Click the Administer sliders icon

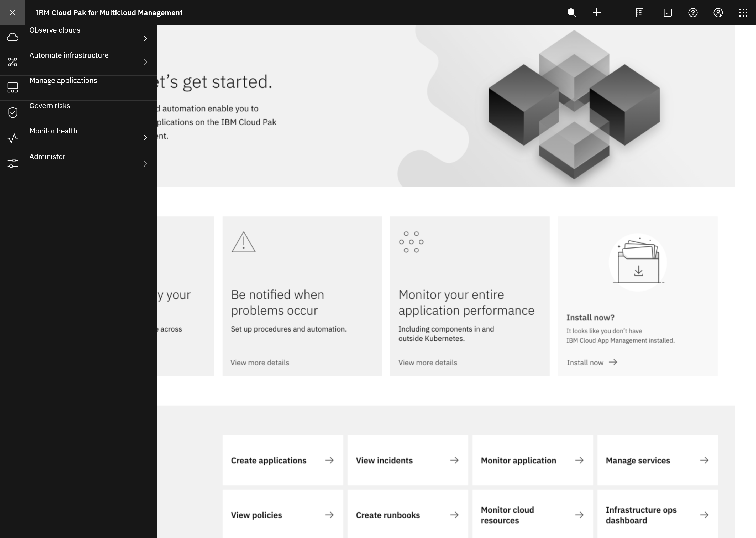(x=13, y=163)
